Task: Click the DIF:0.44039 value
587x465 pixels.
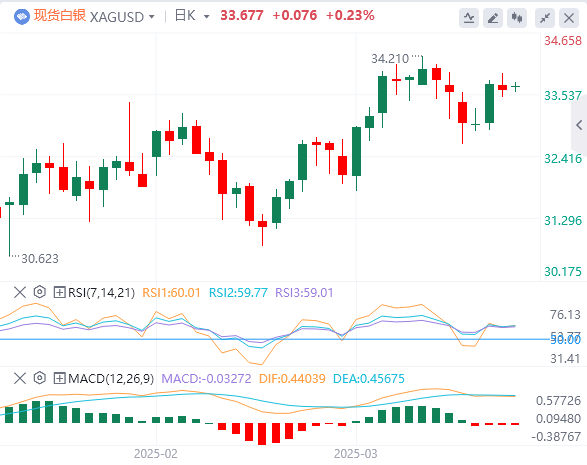Action: click(x=292, y=379)
